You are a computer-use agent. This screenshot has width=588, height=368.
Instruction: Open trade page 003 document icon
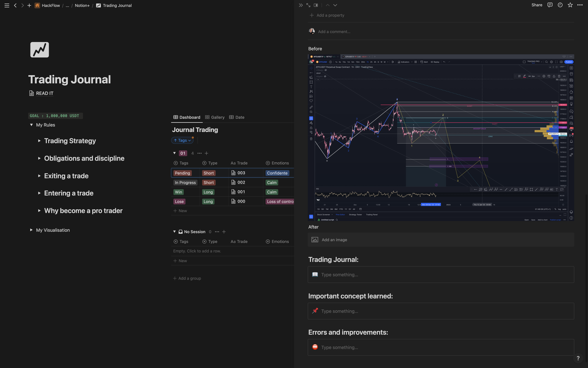tap(233, 173)
